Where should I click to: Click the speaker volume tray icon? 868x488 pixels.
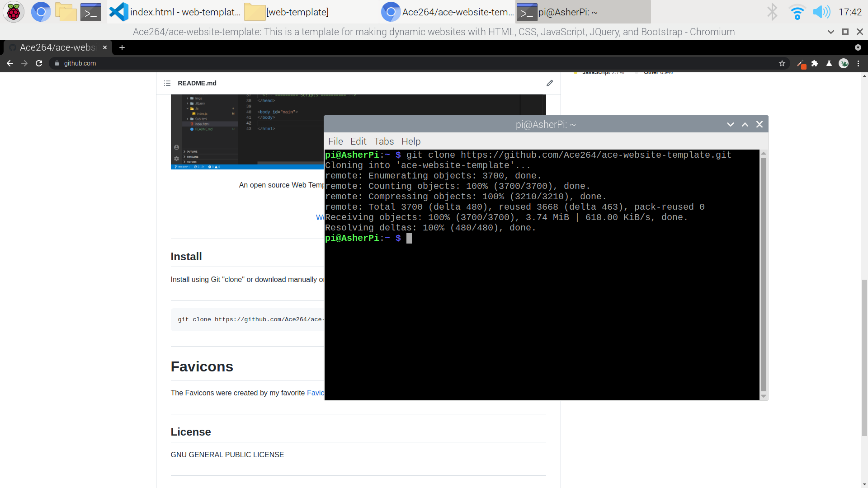[x=821, y=12]
